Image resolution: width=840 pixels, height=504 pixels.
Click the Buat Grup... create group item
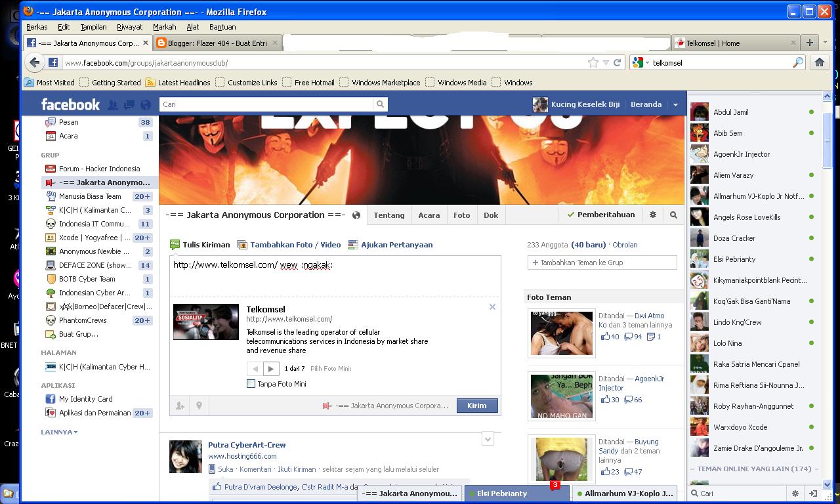71,334
